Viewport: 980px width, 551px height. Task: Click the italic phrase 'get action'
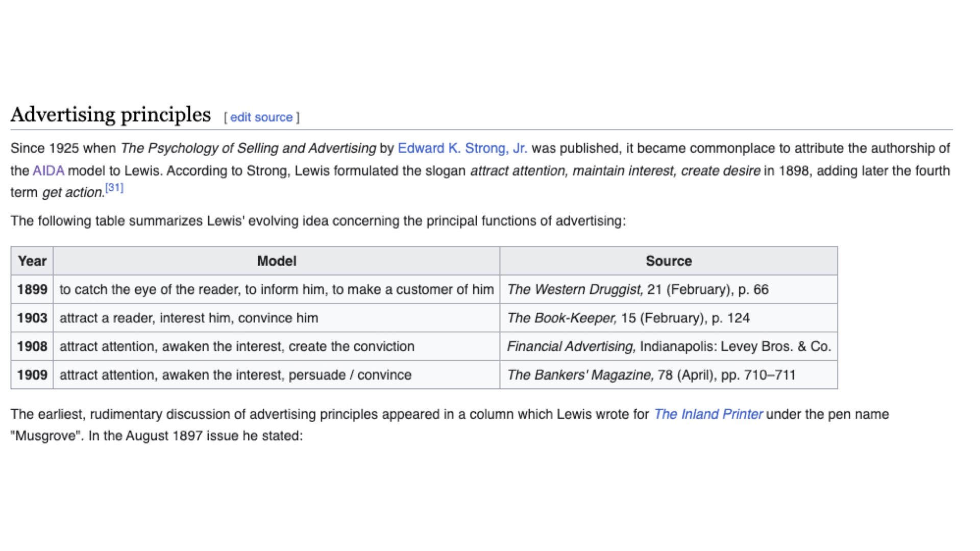(x=73, y=192)
